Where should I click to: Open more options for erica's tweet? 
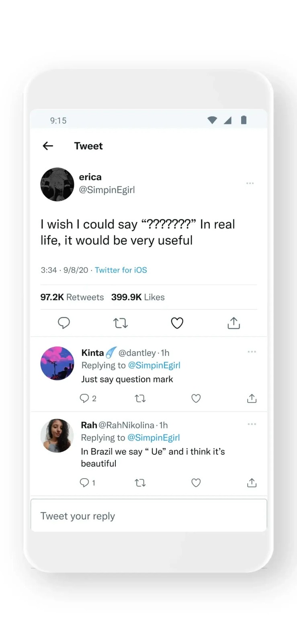250,183
